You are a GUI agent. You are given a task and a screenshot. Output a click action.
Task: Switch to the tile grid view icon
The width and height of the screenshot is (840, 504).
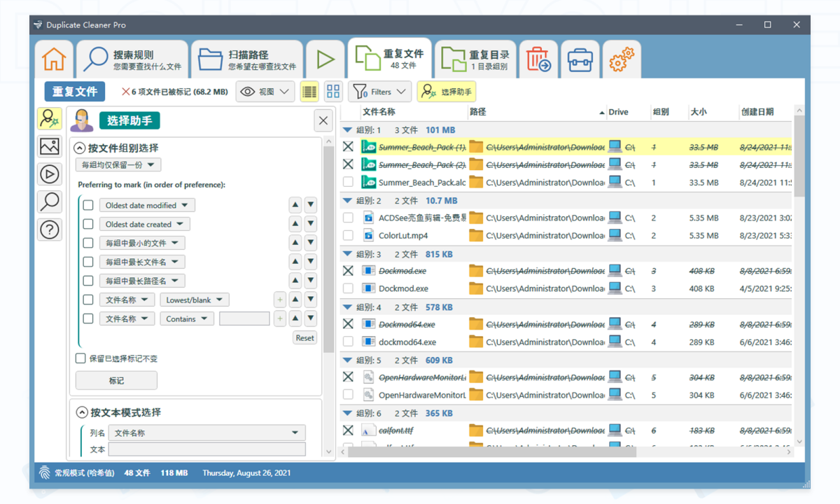click(x=333, y=92)
